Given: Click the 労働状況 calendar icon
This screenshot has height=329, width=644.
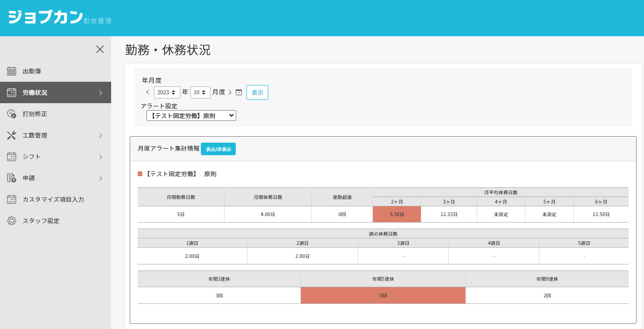Looking at the screenshot, I should pos(12,92).
